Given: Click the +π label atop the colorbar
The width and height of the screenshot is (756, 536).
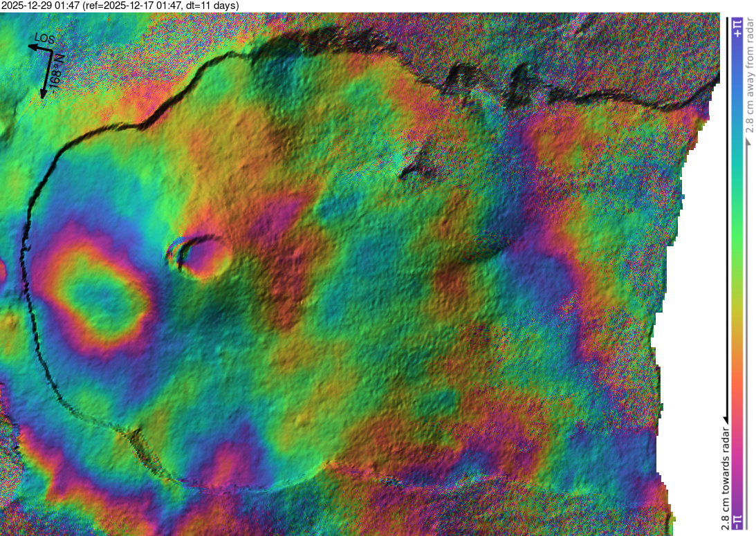Looking at the screenshot, I should tap(737, 28).
